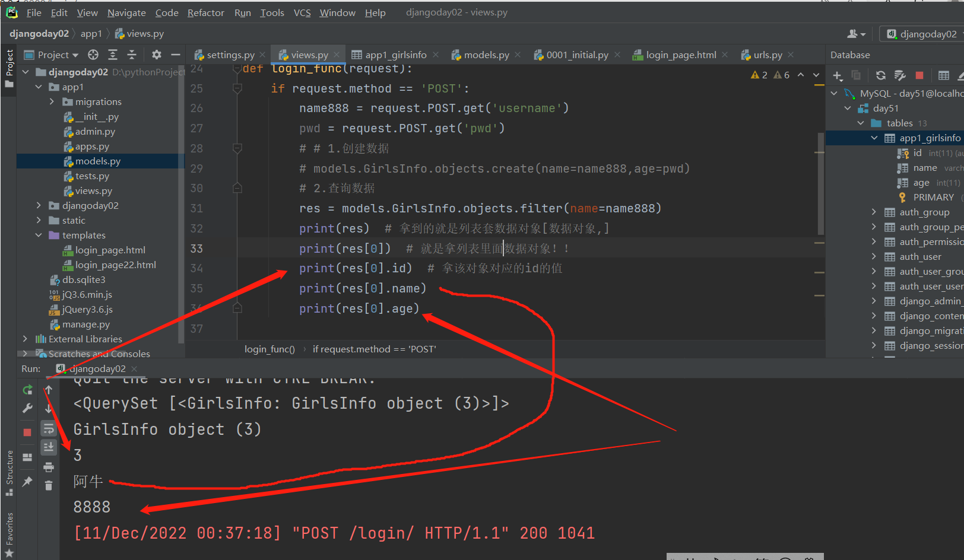Viewport: 964px width, 560px height.
Task: Open the File menu
Action: (x=34, y=12)
